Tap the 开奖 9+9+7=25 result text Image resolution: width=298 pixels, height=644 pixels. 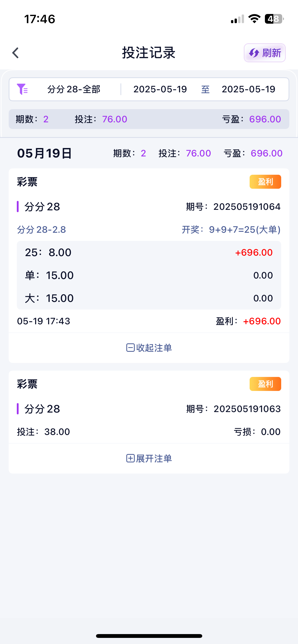pyautogui.click(x=231, y=230)
